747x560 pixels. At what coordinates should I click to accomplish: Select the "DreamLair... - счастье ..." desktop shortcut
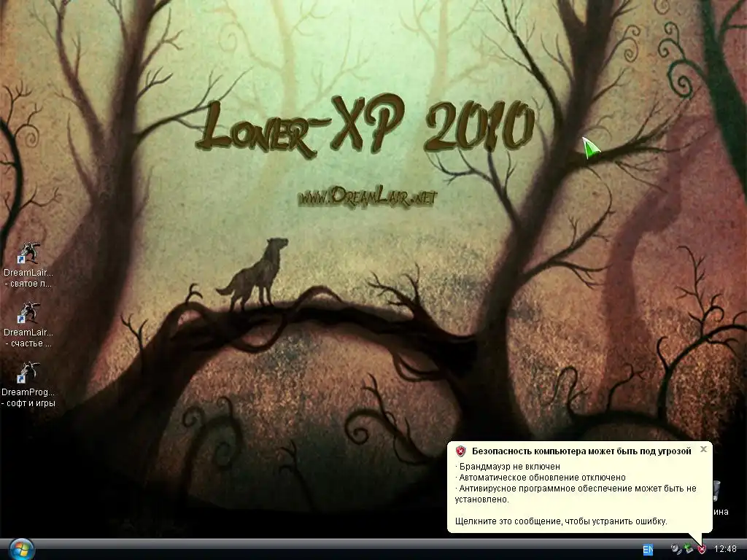pyautogui.click(x=28, y=324)
